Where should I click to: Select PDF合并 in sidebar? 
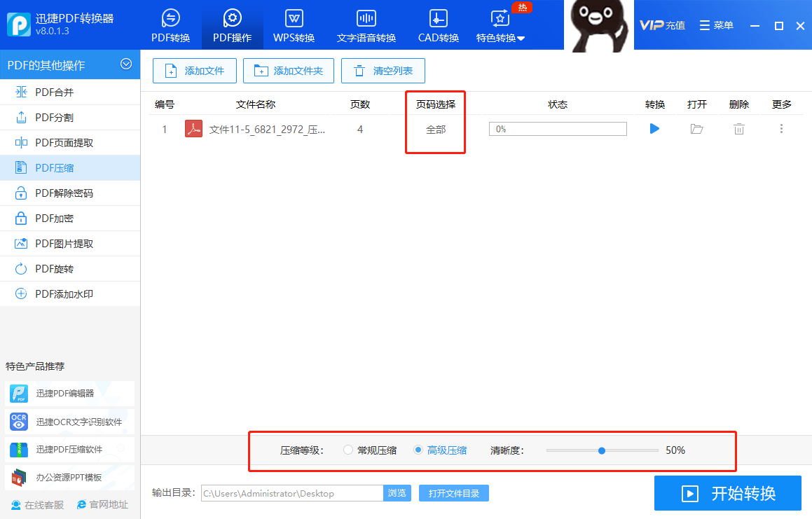click(x=70, y=92)
